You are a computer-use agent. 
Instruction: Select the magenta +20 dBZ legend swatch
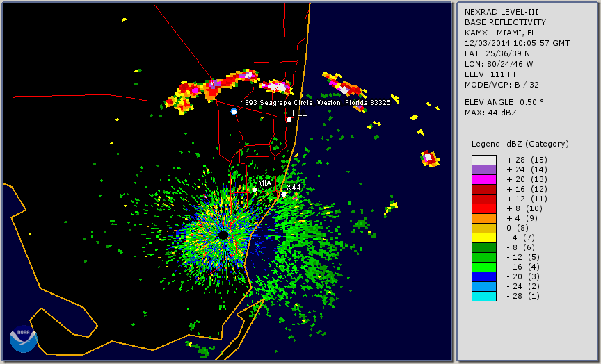click(484, 179)
